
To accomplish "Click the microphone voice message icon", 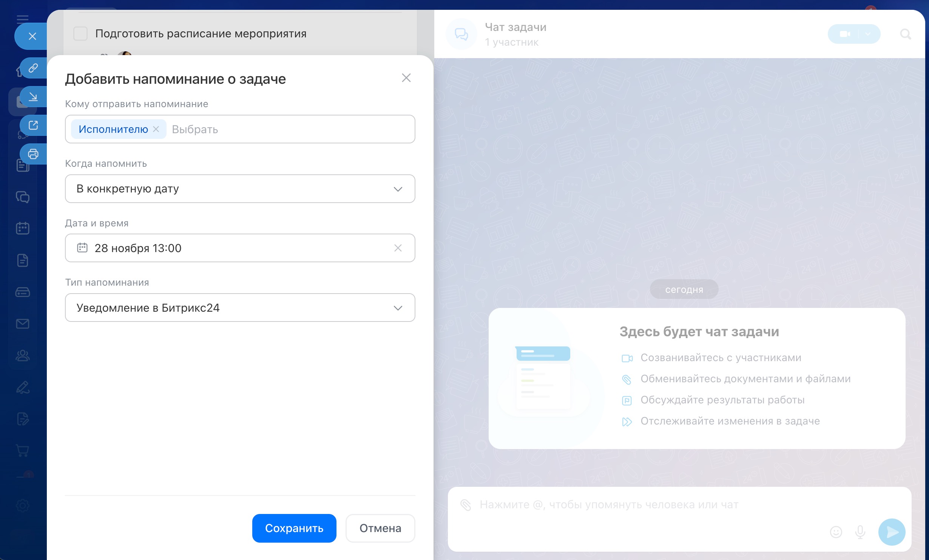I will click(x=860, y=532).
